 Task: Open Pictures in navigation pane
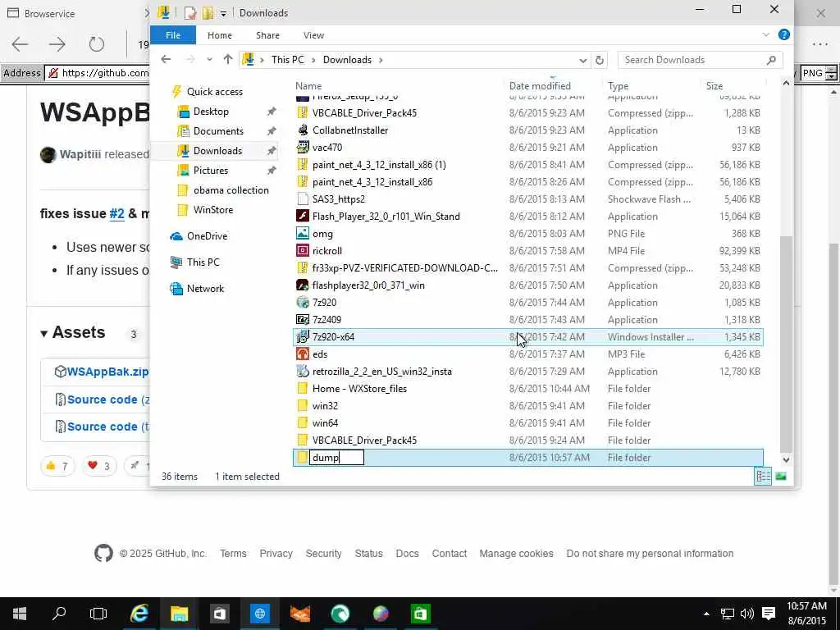[211, 171]
